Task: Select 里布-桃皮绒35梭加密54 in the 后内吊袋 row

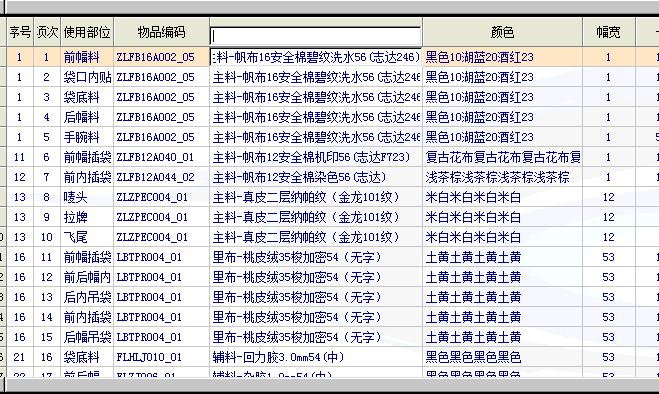Action: 316,297
